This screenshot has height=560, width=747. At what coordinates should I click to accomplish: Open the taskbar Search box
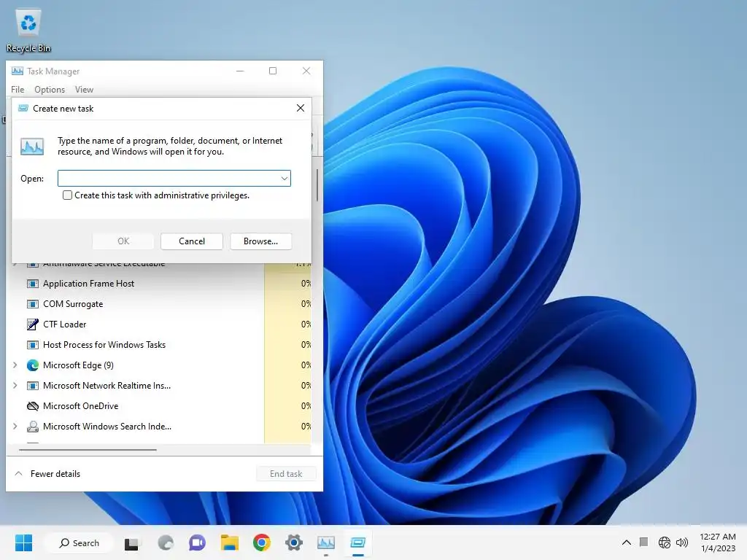pyautogui.click(x=79, y=542)
